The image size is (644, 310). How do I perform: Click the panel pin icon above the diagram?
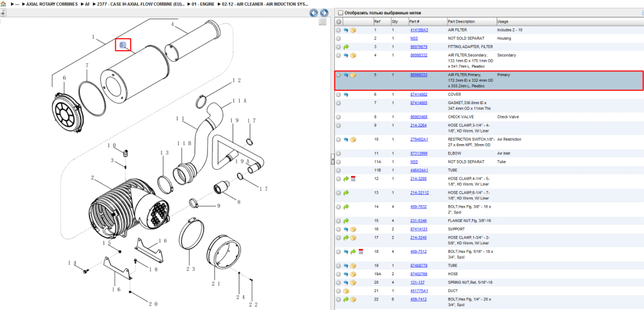coord(3,13)
